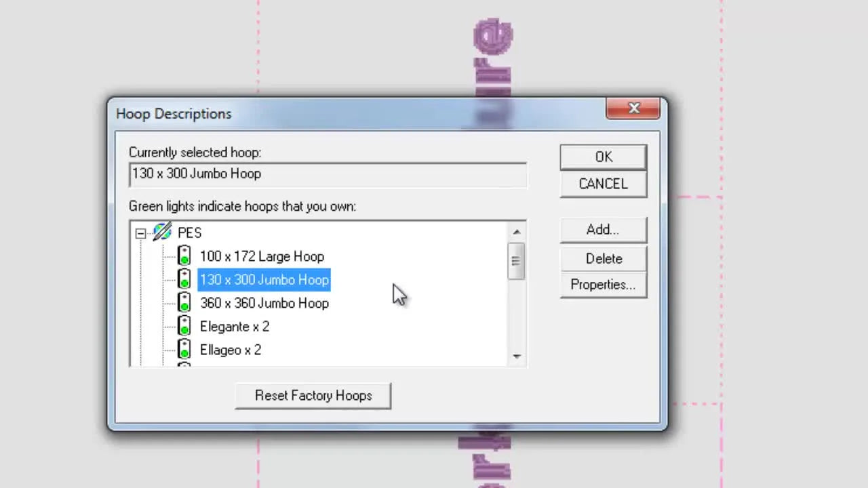Screen dimensions: 868x488
Task: Click the currently selected hoop text field
Action: tap(328, 174)
